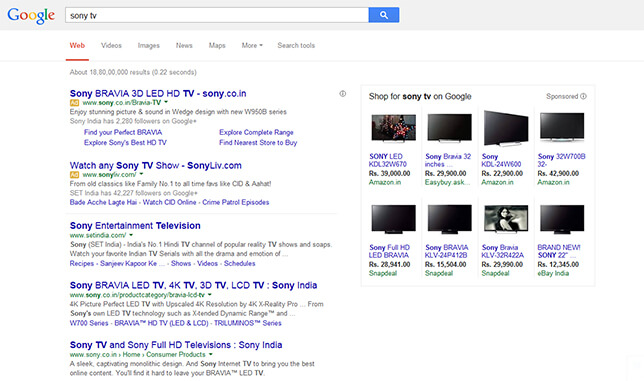Click Sony Bravia 32 inches product thumbnail
644x381 pixels.
pyautogui.click(x=449, y=128)
